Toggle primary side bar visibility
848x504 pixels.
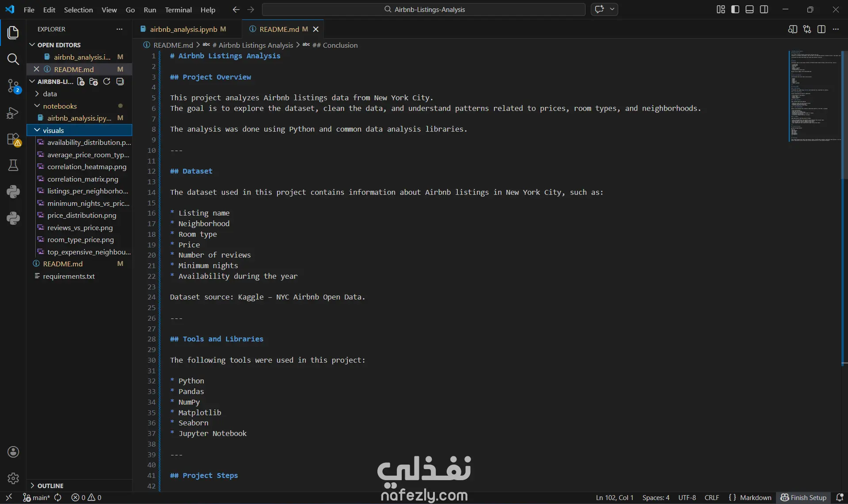(735, 9)
